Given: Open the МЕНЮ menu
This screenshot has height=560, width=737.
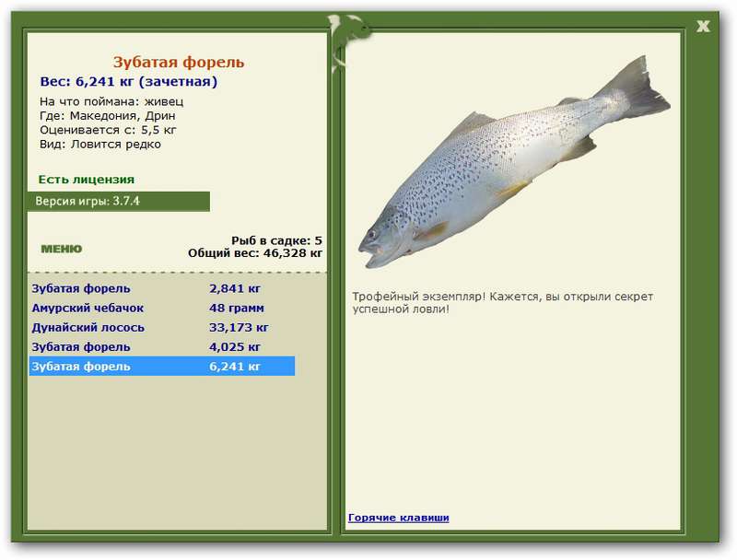Looking at the screenshot, I should pos(62,249).
